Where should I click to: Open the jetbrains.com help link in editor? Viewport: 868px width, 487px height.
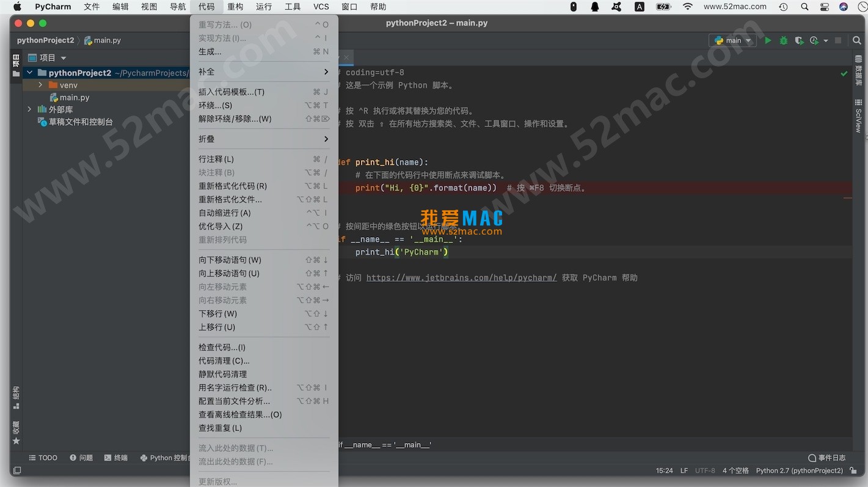(461, 277)
